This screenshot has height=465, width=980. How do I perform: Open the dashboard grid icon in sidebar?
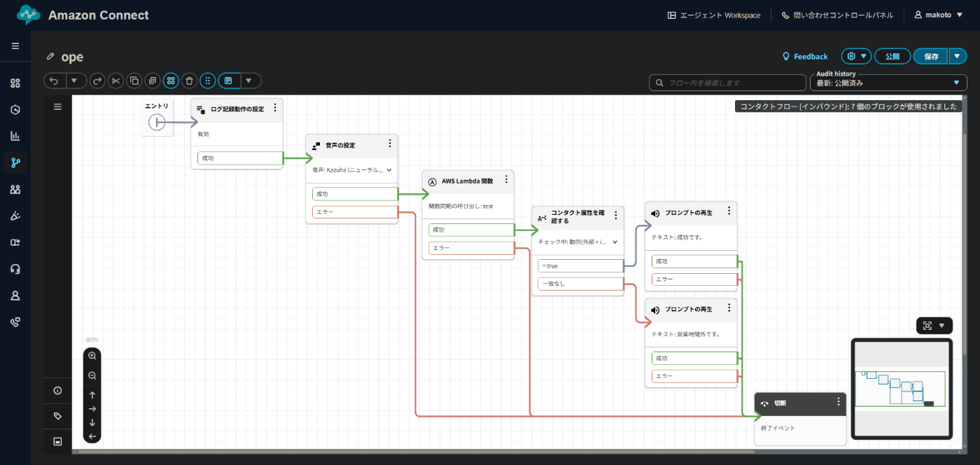15,83
